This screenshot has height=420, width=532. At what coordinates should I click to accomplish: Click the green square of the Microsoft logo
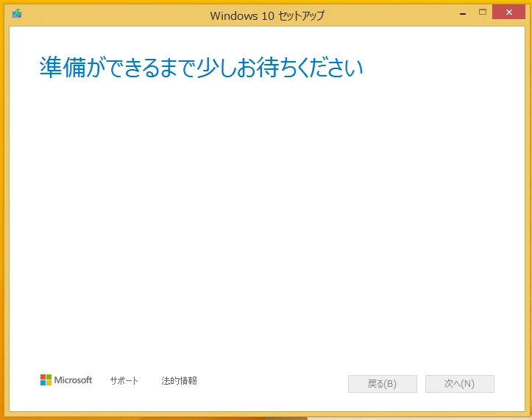49,377
